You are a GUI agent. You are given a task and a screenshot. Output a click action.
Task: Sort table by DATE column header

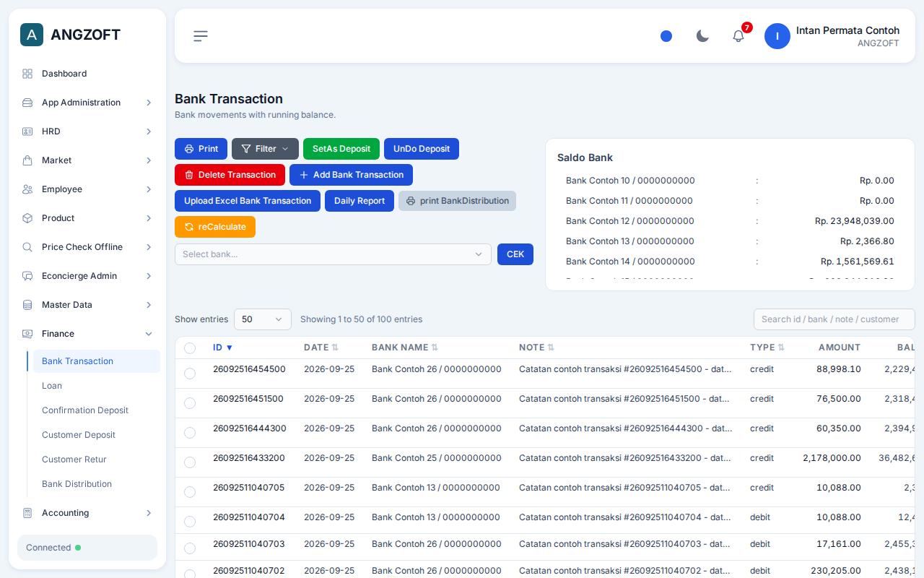[x=321, y=348]
